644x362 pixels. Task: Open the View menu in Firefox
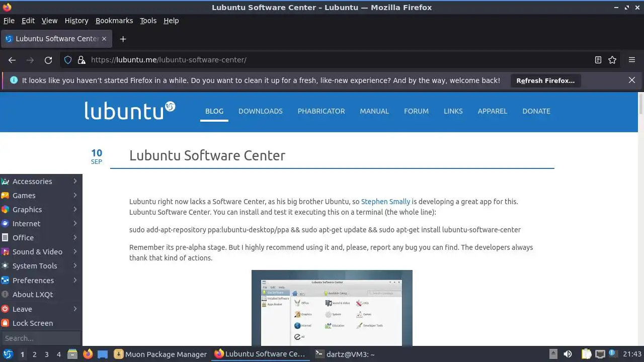(x=49, y=21)
